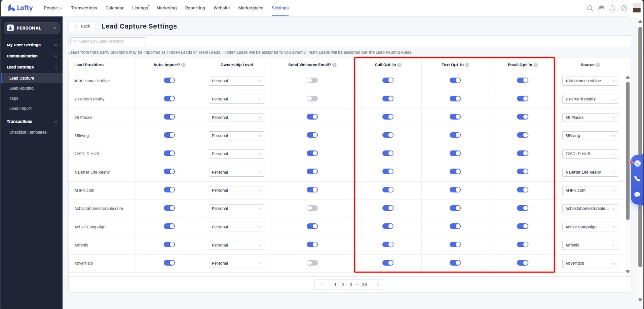The image size is (644, 309).
Task: Go to previous page arrow
Action: coord(322,284)
